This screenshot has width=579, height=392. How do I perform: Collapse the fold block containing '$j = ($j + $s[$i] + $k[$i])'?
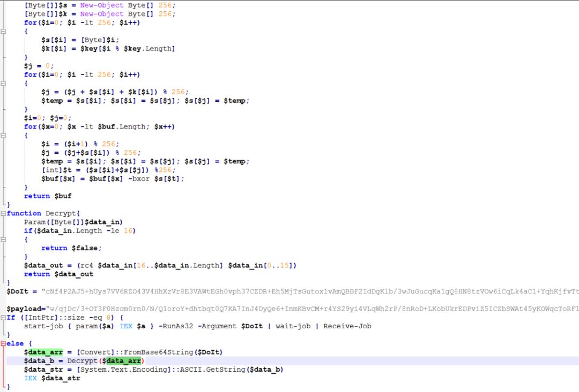(x=3, y=84)
